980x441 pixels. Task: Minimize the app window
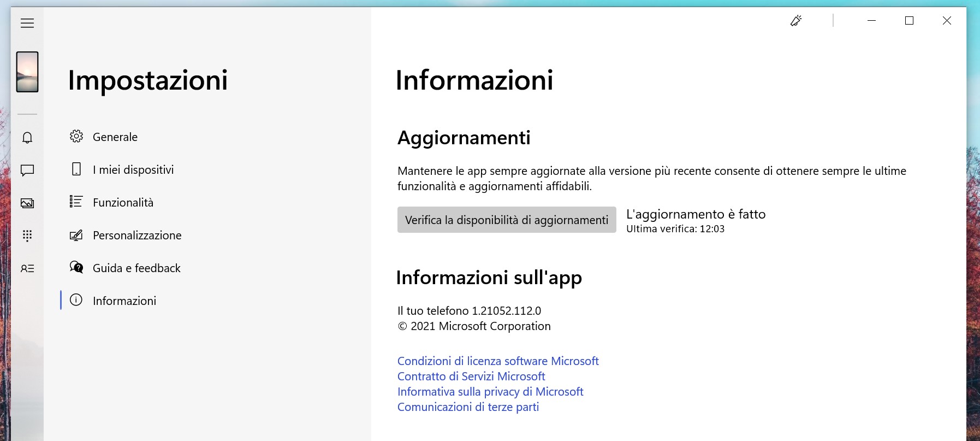pos(871,21)
